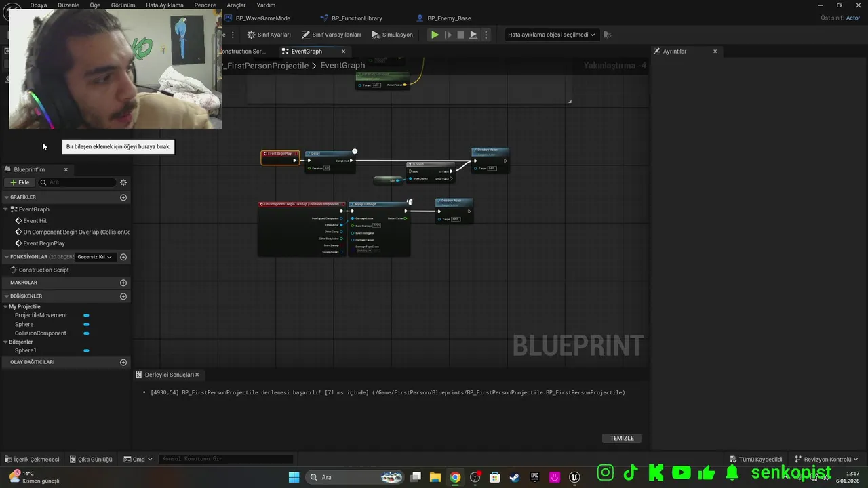The height and width of the screenshot is (488, 868).
Task: Open Windows Start menu
Action: pos(294,477)
